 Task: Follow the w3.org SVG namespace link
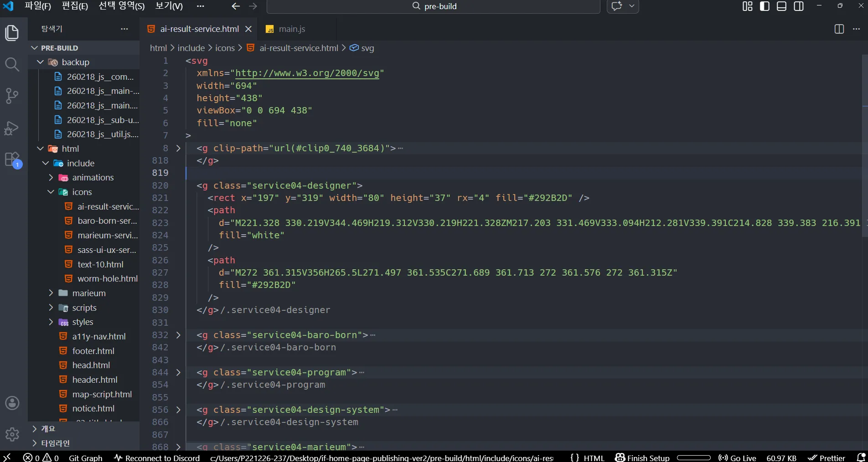[x=307, y=73]
